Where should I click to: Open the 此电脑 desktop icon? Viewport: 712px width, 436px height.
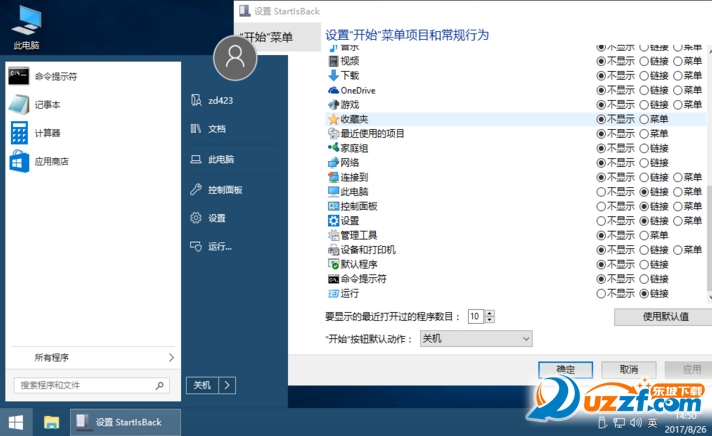tap(26, 26)
